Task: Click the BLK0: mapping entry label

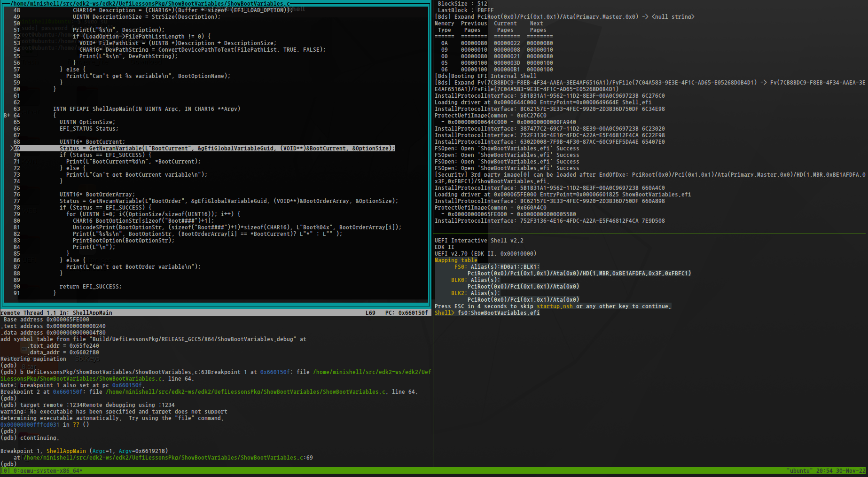Action: (x=459, y=280)
